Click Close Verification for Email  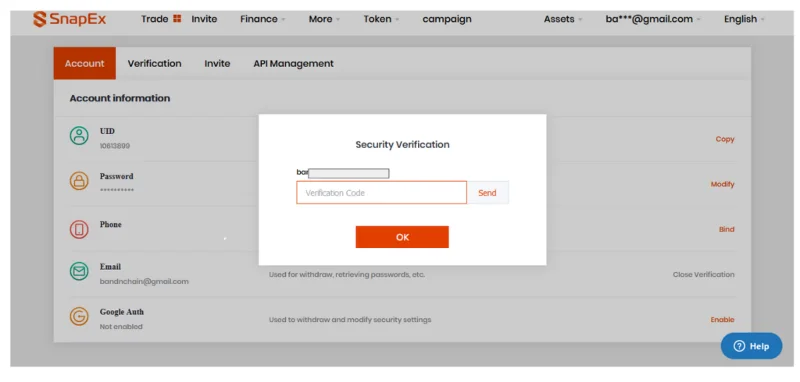[704, 274]
